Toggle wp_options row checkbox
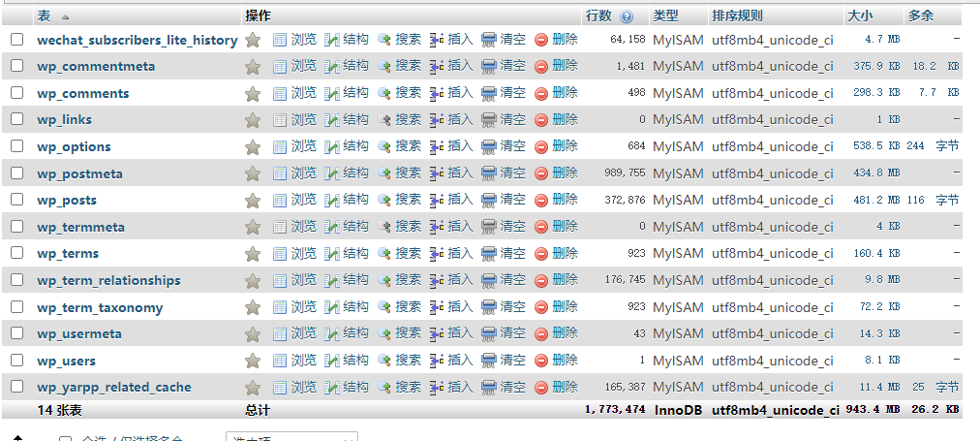Screen dimensions: 980x441 (16, 146)
